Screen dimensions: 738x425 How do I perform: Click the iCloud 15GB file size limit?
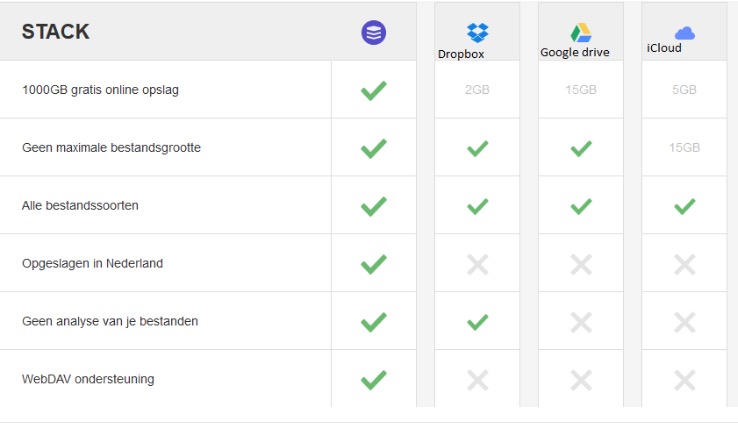(684, 147)
